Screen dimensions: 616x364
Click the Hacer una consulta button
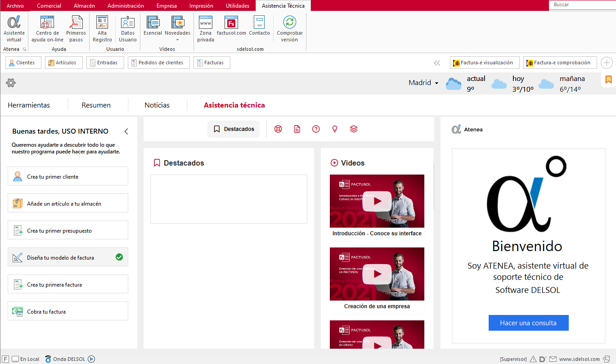tap(528, 323)
